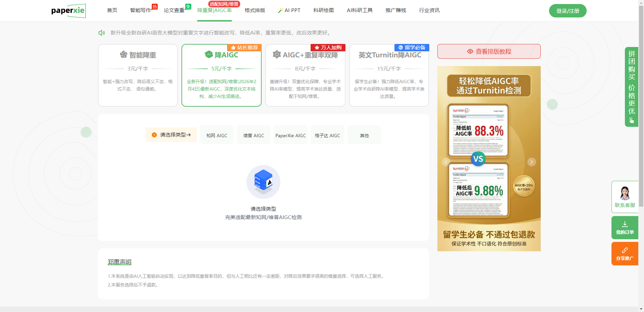
Task: Click the blue server icon in placeholder
Action: tap(263, 181)
